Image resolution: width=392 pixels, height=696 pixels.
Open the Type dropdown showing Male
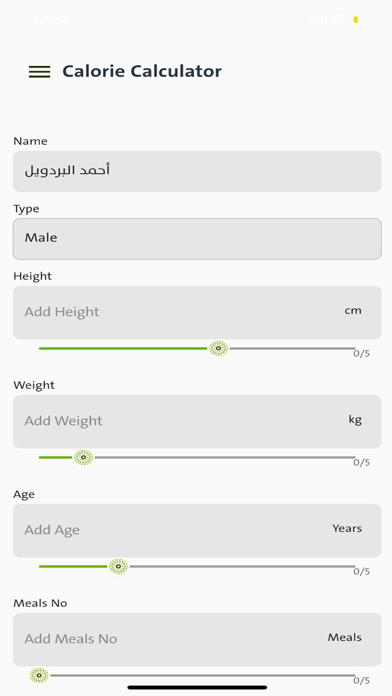pos(197,238)
